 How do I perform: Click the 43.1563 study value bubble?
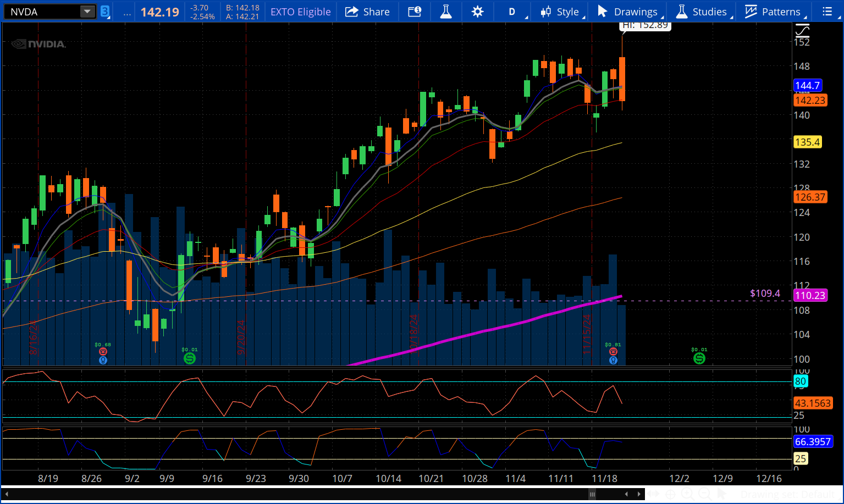[x=813, y=403]
